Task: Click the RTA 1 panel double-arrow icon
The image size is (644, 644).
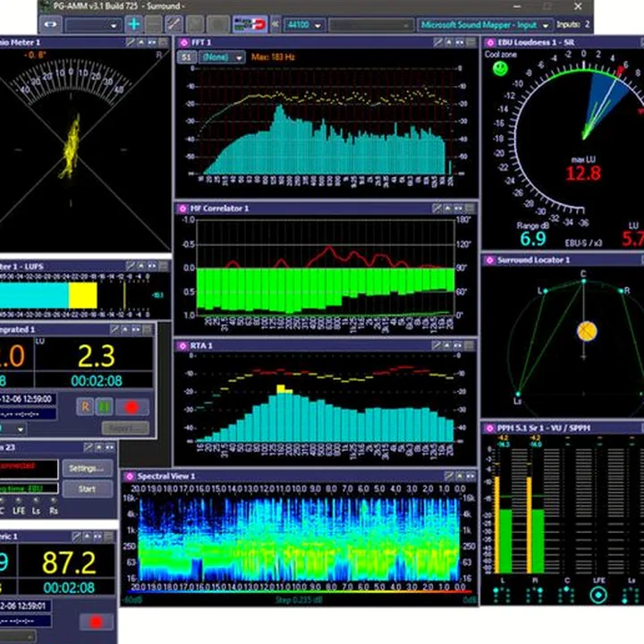Action: click(x=458, y=346)
